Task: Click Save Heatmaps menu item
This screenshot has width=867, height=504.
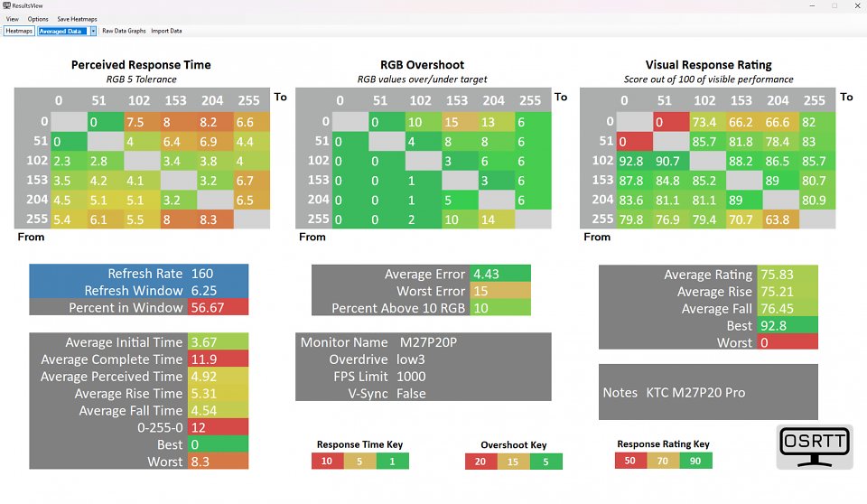Action: 77,19
